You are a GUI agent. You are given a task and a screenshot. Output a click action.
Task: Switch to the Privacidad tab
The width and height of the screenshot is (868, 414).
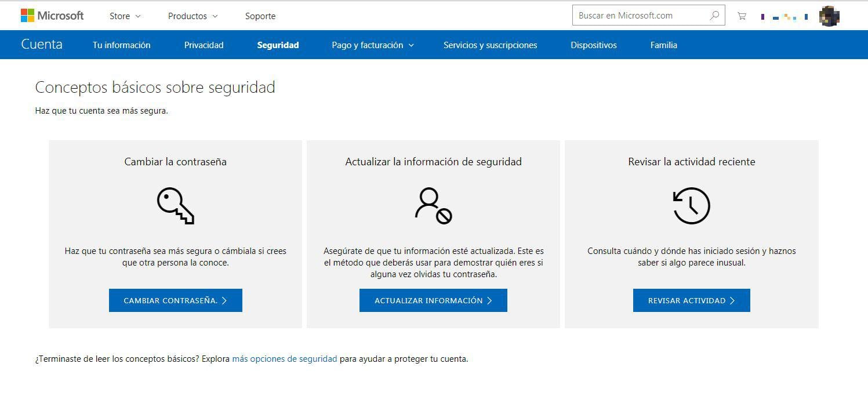(204, 45)
